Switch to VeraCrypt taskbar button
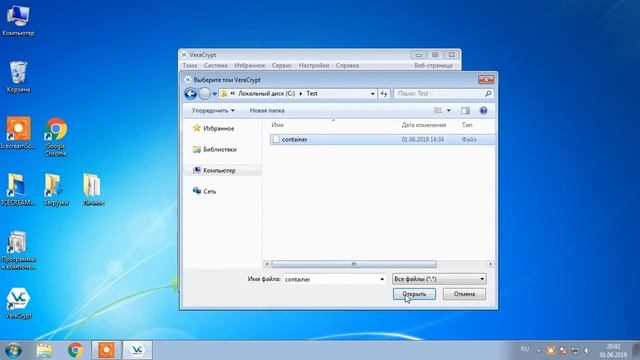 coord(138,350)
